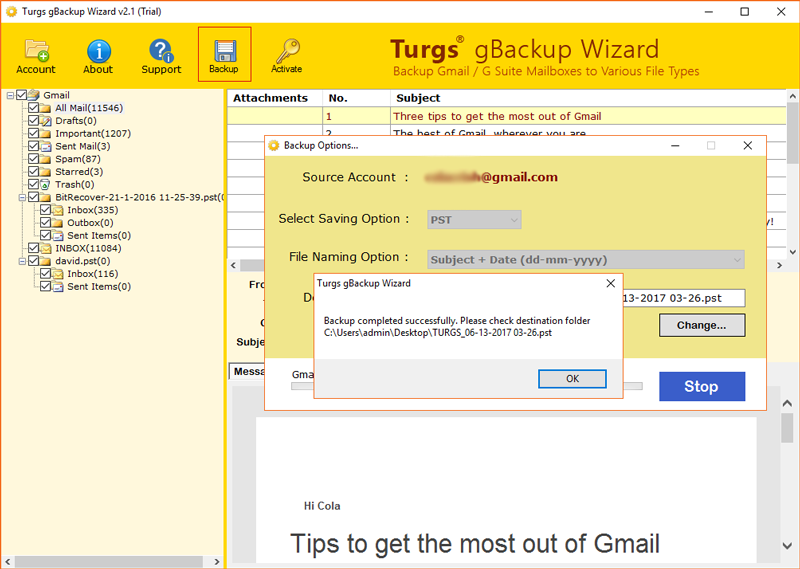Uncheck the INBOX(11084) checkbox

tap(34, 248)
